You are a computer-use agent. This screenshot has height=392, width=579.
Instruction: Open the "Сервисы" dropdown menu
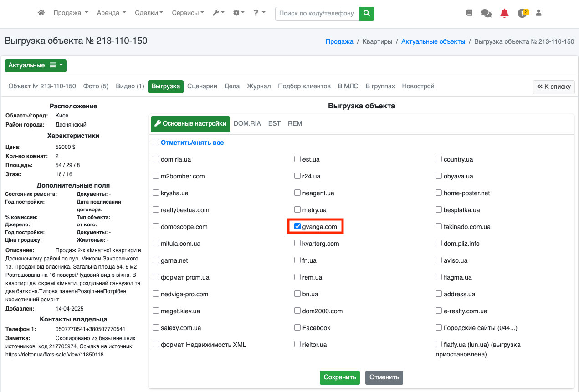tap(188, 13)
